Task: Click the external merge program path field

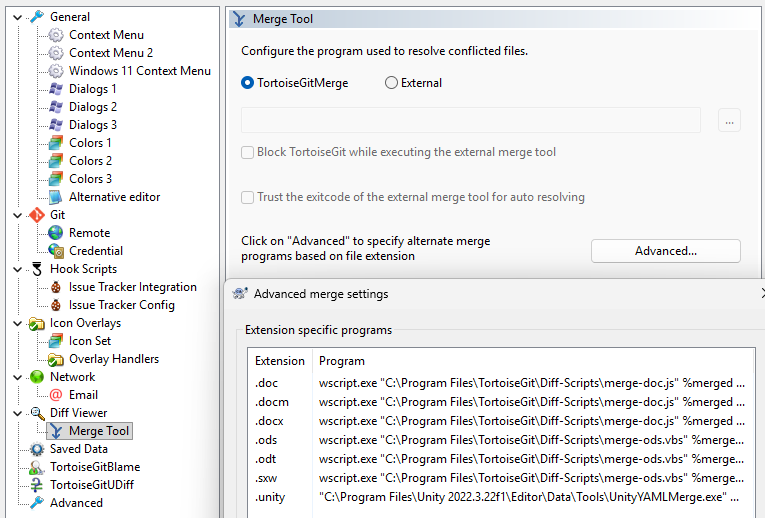Action: pos(471,120)
